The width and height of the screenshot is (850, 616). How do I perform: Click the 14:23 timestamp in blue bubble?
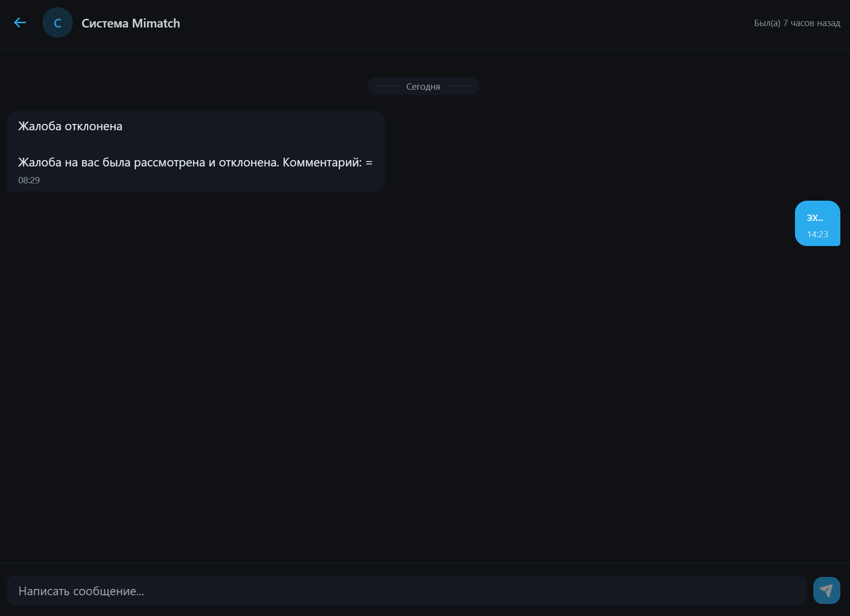point(817,234)
